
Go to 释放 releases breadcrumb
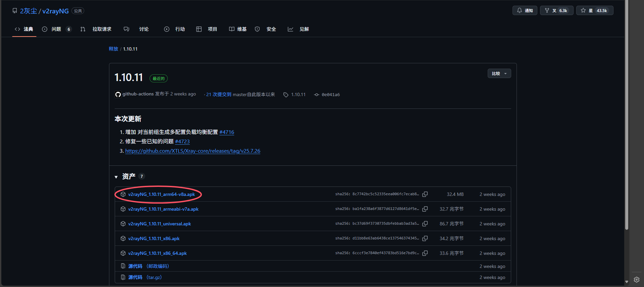(x=113, y=49)
